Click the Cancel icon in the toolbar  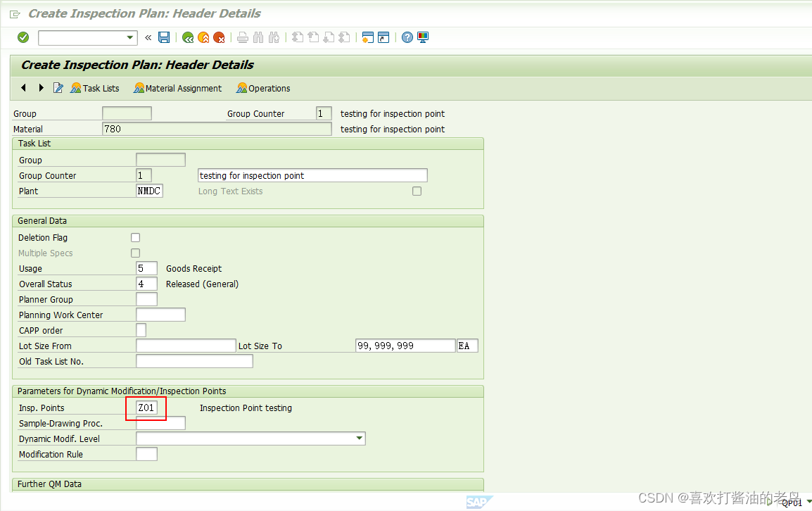[x=218, y=38]
